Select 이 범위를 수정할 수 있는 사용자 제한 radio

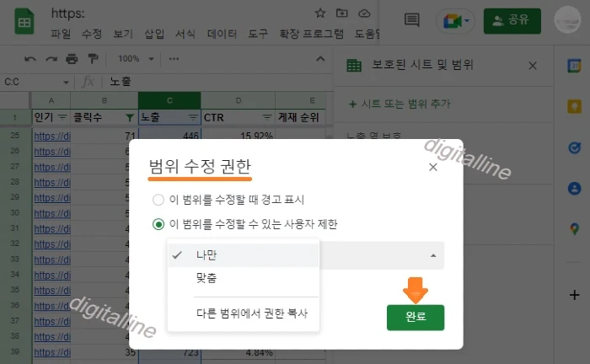[158, 224]
